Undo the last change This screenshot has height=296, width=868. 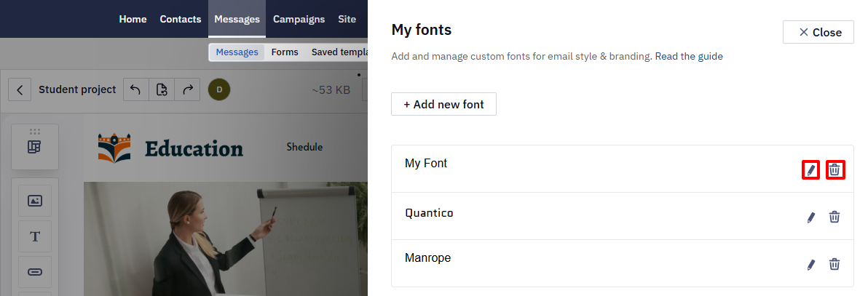pos(135,89)
